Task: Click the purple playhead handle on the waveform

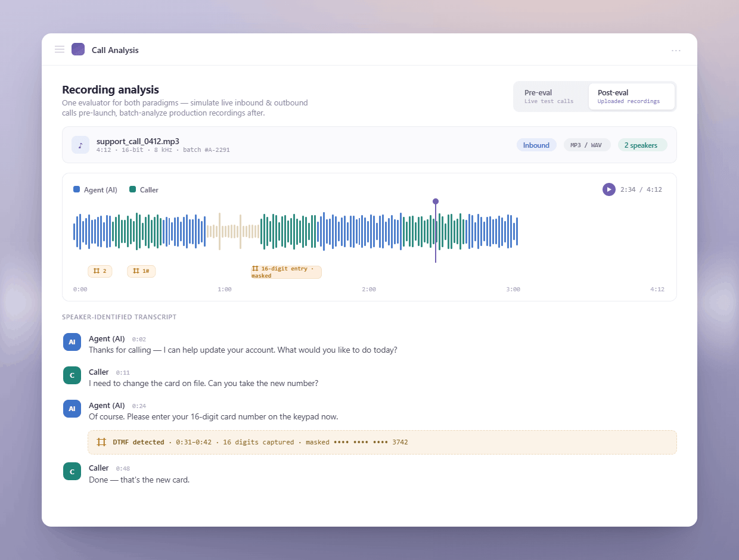Action: (436, 201)
